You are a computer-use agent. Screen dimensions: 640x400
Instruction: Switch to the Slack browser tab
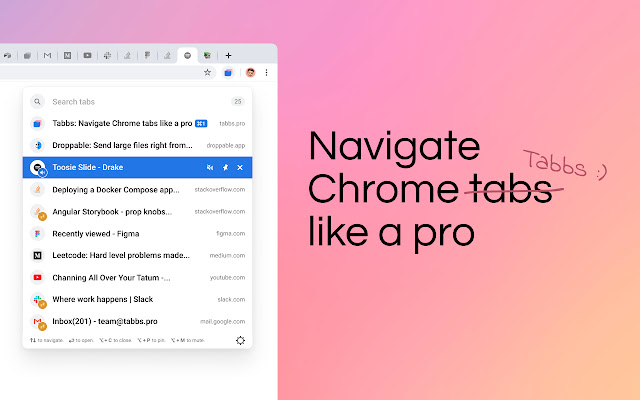point(107,56)
